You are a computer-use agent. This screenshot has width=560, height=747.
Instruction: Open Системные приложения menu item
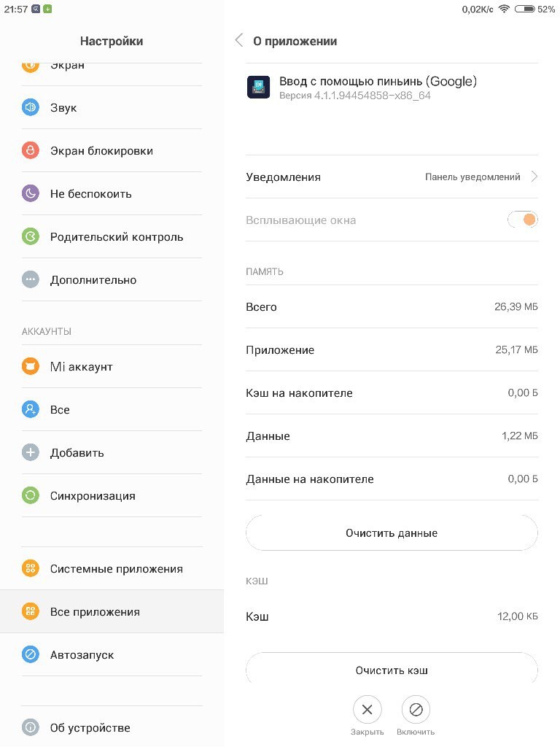[x=112, y=568]
